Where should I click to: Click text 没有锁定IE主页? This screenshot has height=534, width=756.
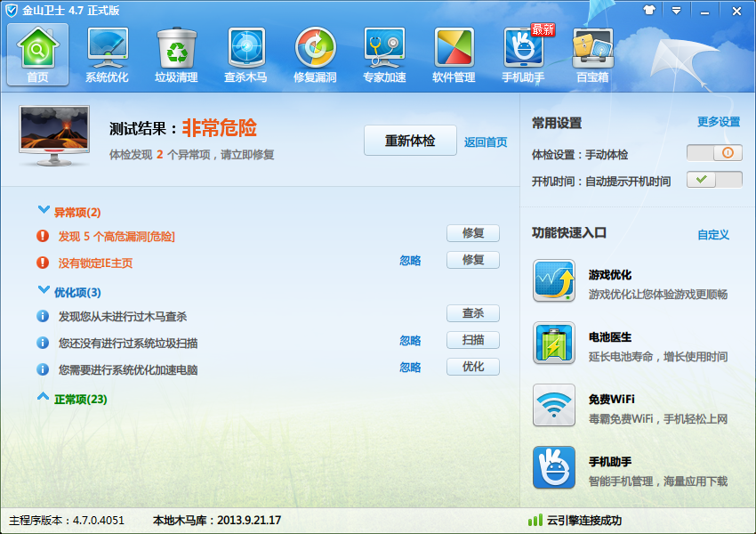pos(95,263)
